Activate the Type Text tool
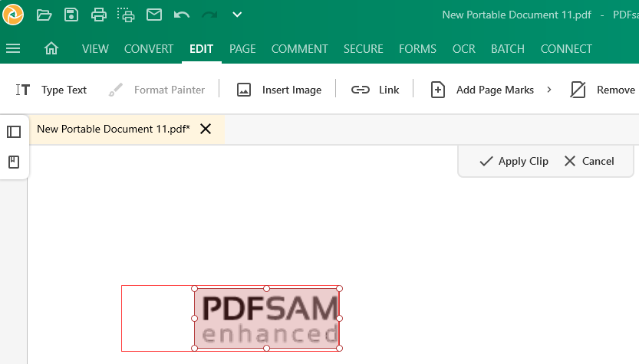 (51, 90)
